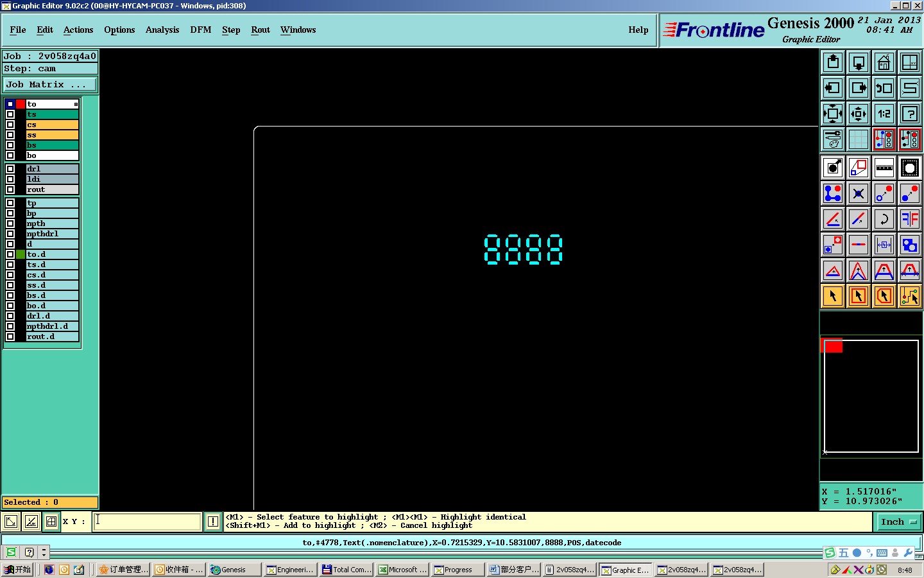The height and width of the screenshot is (578, 924).
Task: Click the Home view house icon
Action: (884, 62)
